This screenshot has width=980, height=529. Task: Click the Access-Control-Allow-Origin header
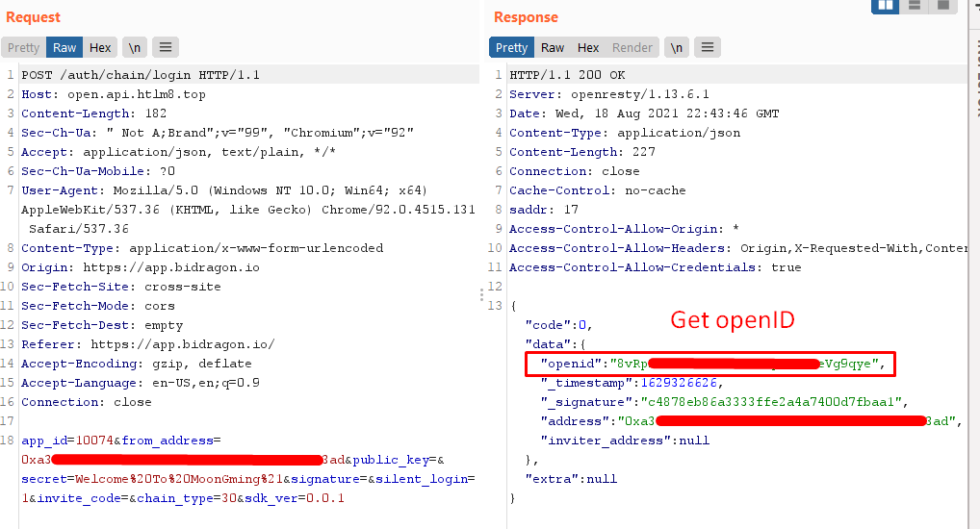[625, 229]
